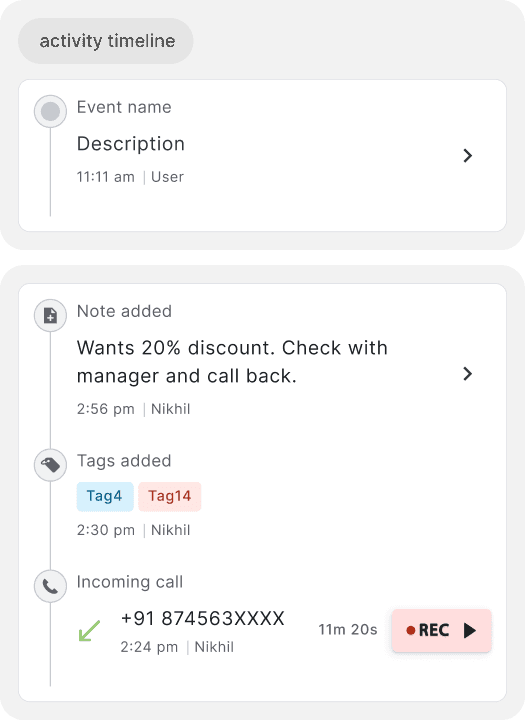
Task: Select the grey Event name timeline marker
Action: (x=50, y=111)
